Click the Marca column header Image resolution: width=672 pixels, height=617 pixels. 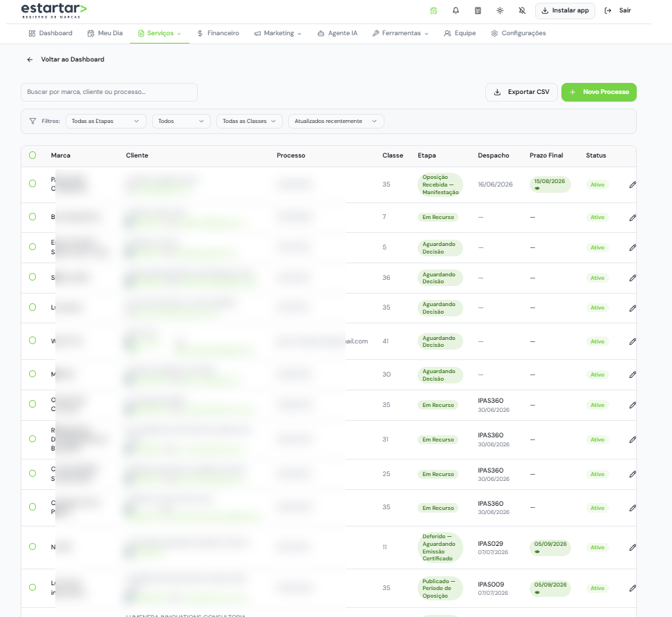coord(60,155)
